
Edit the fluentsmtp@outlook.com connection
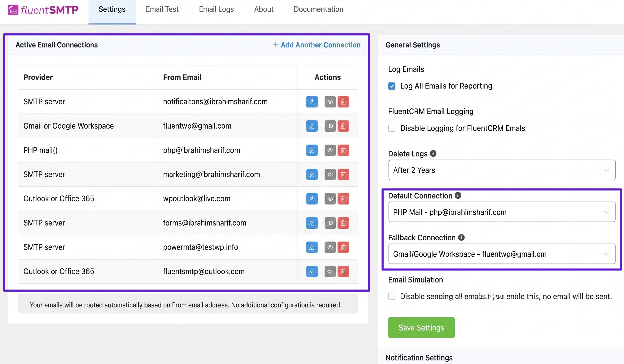(312, 271)
